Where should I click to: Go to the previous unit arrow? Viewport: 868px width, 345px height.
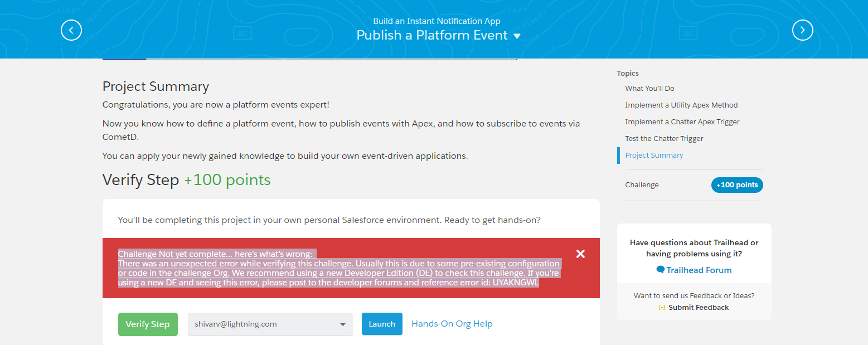point(71,30)
